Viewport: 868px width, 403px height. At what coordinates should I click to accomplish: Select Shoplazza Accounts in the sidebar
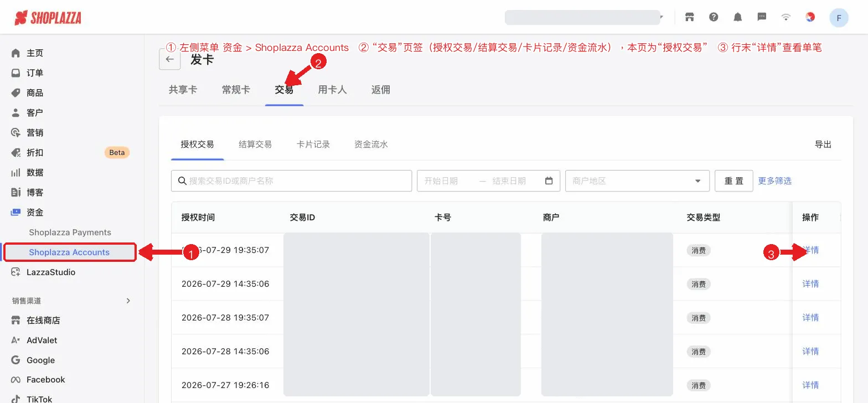pos(70,252)
